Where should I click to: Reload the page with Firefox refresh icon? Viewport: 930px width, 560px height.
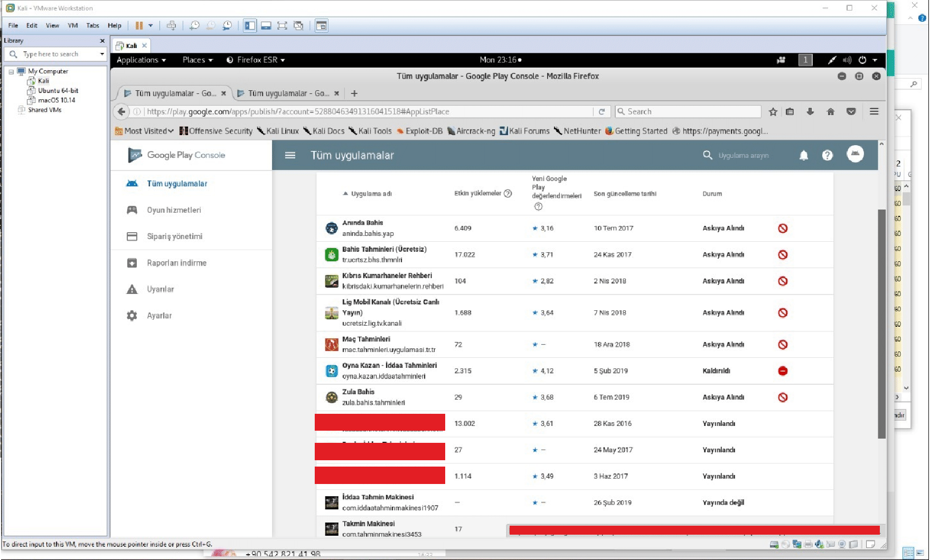[602, 111]
